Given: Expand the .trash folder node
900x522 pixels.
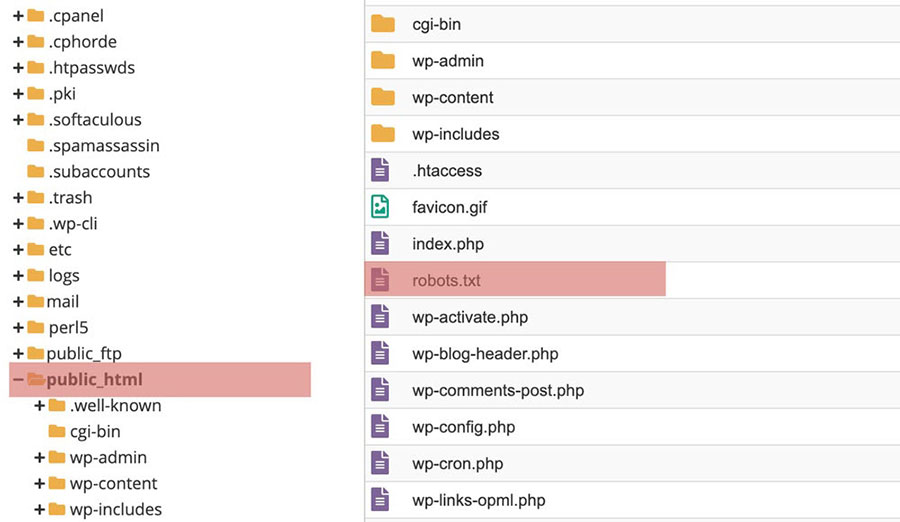Looking at the screenshot, I should (x=18, y=198).
